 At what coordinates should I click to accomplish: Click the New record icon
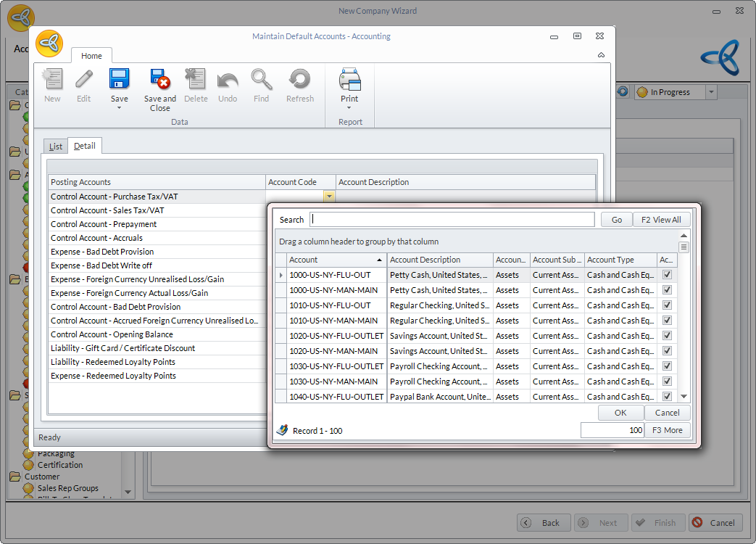click(52, 79)
